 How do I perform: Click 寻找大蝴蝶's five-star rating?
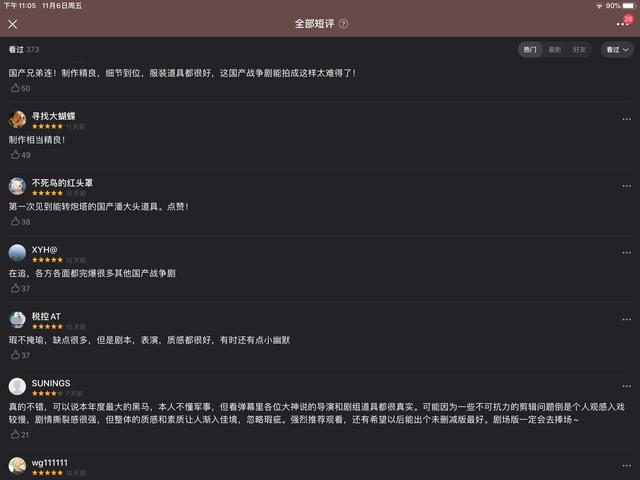pyautogui.click(x=47, y=127)
